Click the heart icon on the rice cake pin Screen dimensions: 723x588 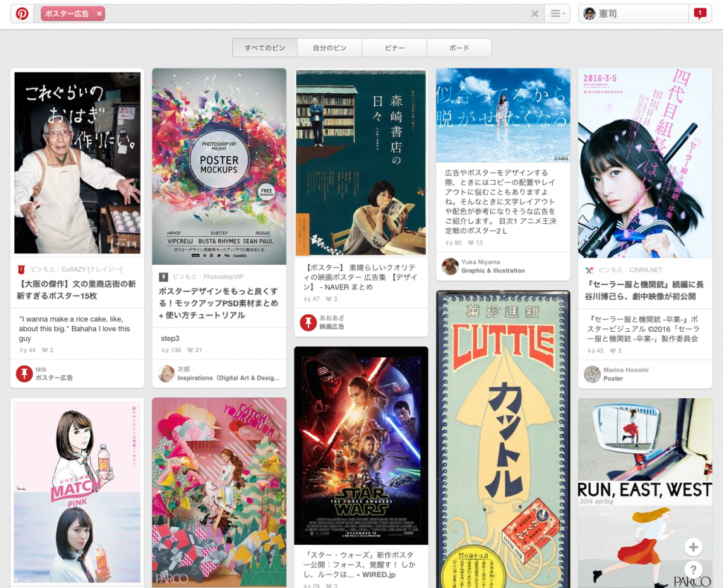44,350
